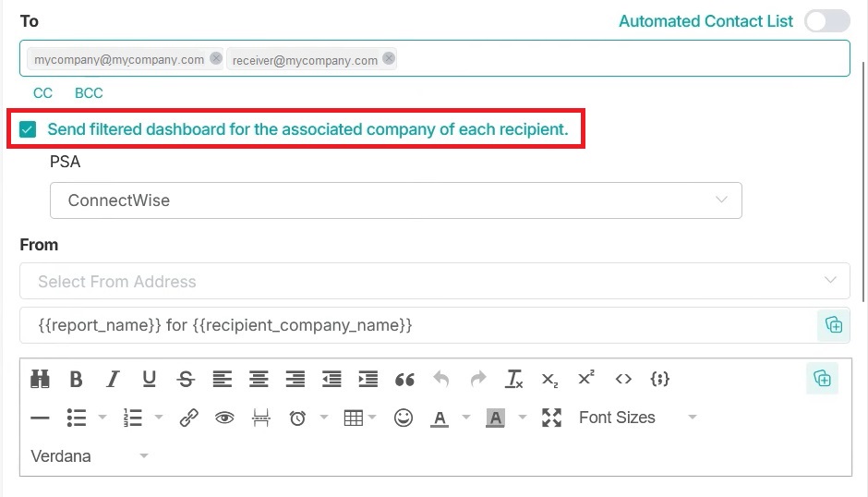This screenshot has width=868, height=497.
Task: Click the fullscreen editor icon
Action: (551, 418)
